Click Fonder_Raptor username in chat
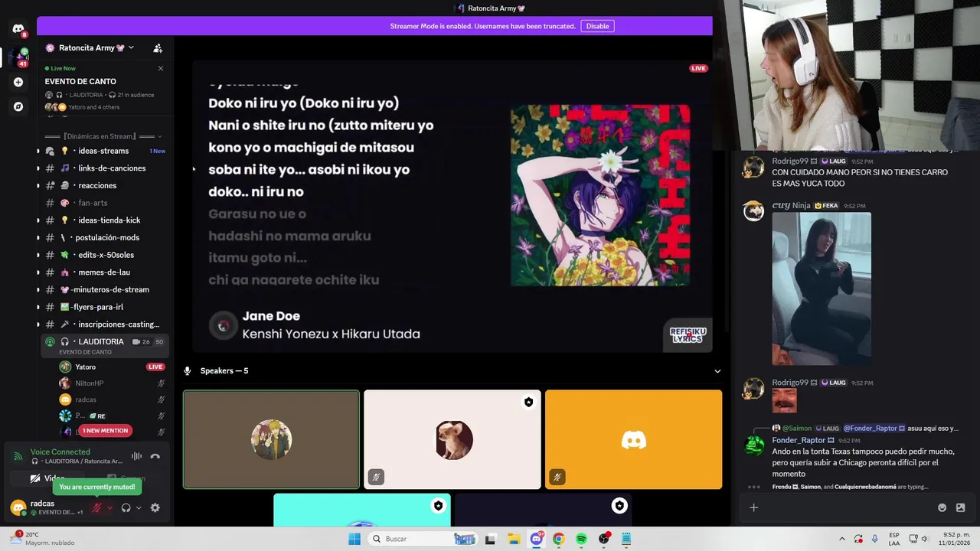The image size is (980, 551). coord(799,440)
